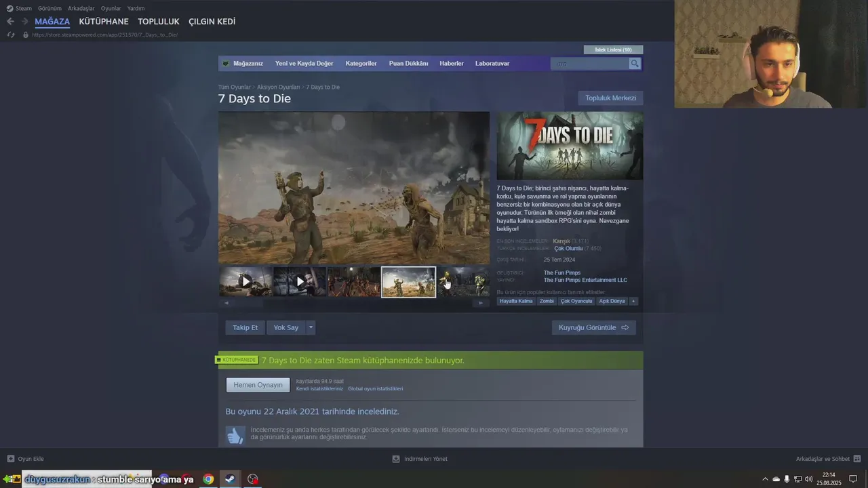Click the Takip Et button
Screen dimensions: 868x488
coord(245,327)
